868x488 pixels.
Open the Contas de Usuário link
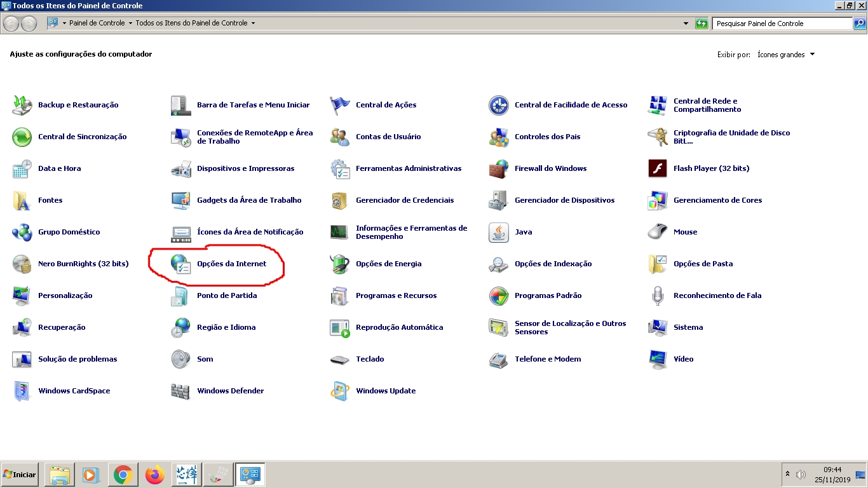pos(388,137)
